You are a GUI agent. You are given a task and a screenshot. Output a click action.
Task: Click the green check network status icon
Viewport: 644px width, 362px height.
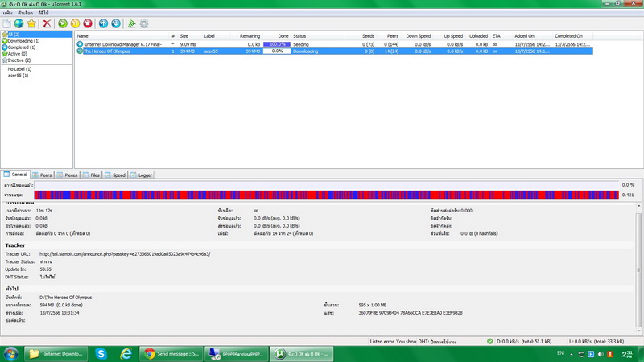click(490, 341)
